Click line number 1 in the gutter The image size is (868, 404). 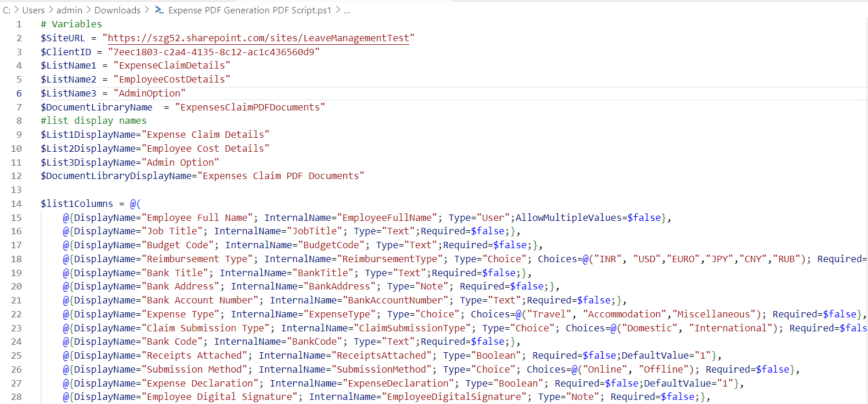point(19,24)
